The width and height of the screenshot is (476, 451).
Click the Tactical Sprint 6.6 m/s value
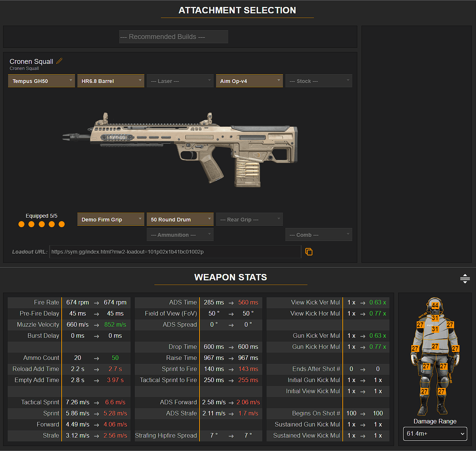(115, 402)
